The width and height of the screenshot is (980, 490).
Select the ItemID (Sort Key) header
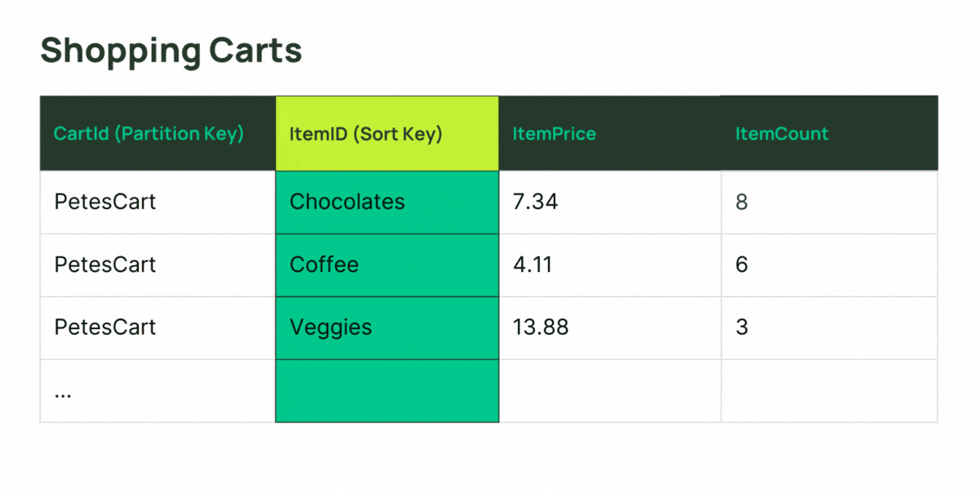coord(387,133)
